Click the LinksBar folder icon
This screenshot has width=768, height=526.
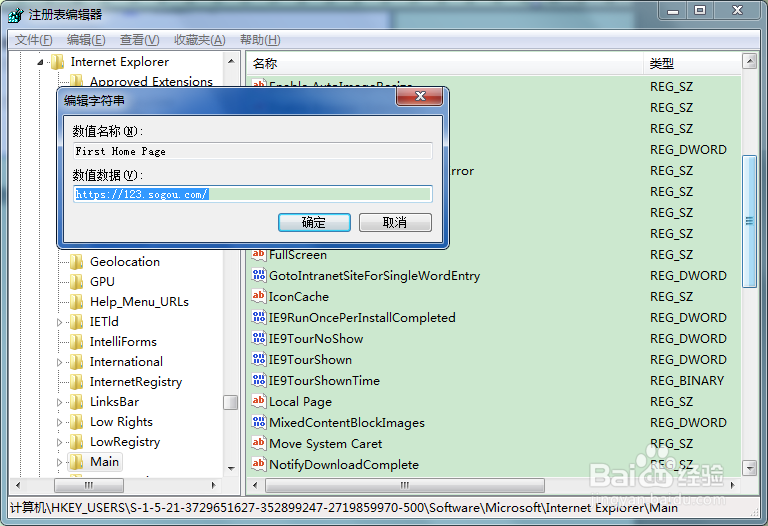(76, 403)
